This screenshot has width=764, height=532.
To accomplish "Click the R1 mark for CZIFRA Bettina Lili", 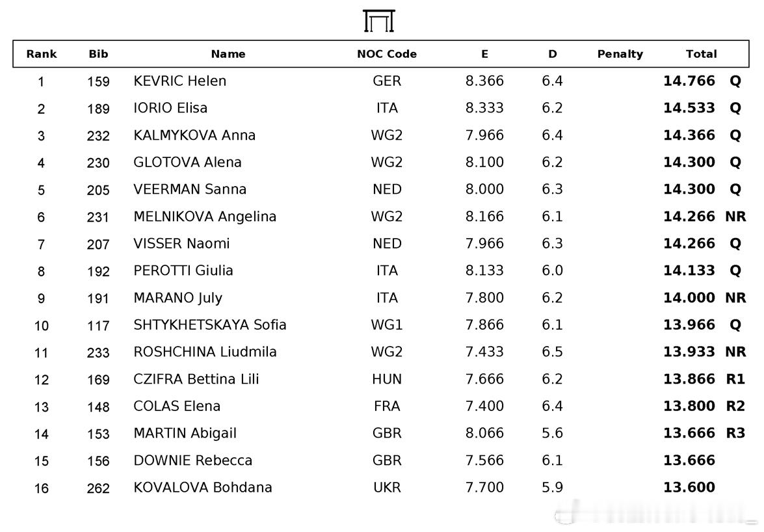I will (735, 379).
